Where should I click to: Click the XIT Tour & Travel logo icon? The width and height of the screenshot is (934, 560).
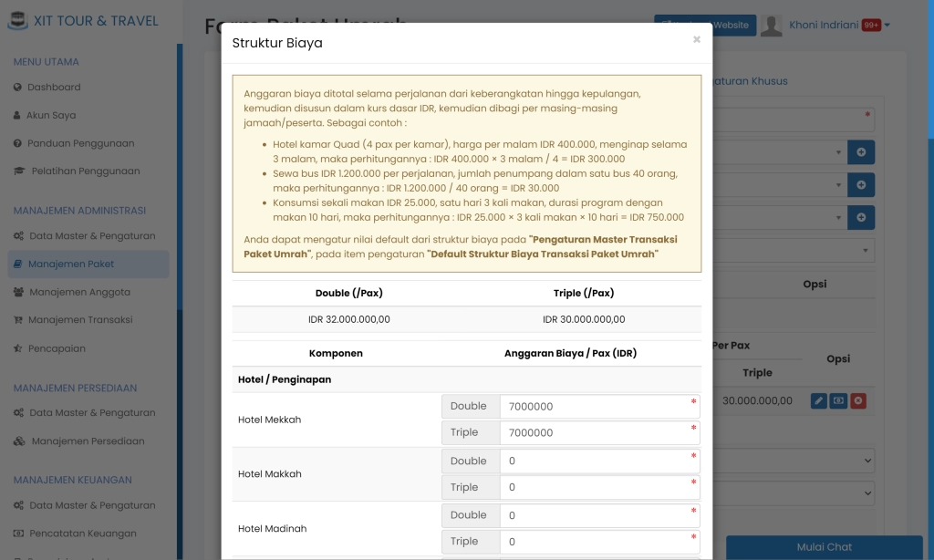19,19
